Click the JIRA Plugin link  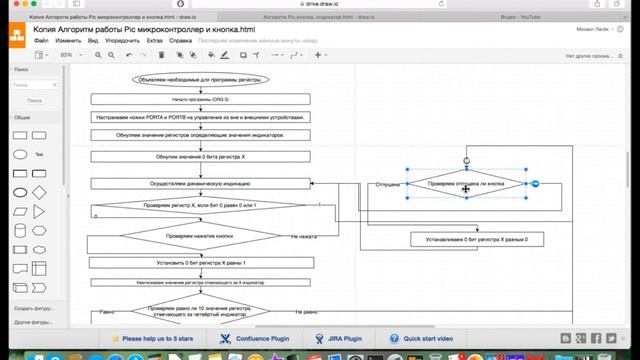click(x=338, y=339)
